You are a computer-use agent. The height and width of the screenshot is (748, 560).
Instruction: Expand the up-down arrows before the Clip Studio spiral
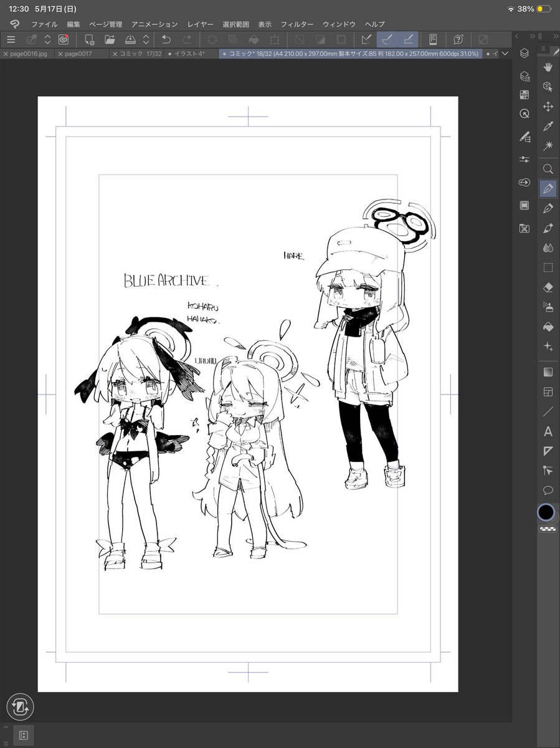pyautogui.click(x=47, y=39)
